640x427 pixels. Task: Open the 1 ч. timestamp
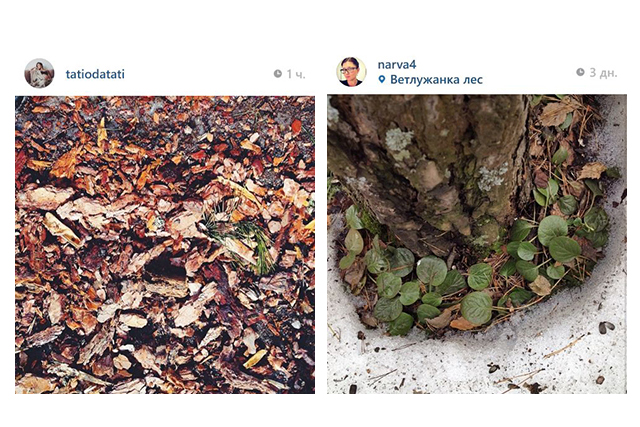coord(296,74)
